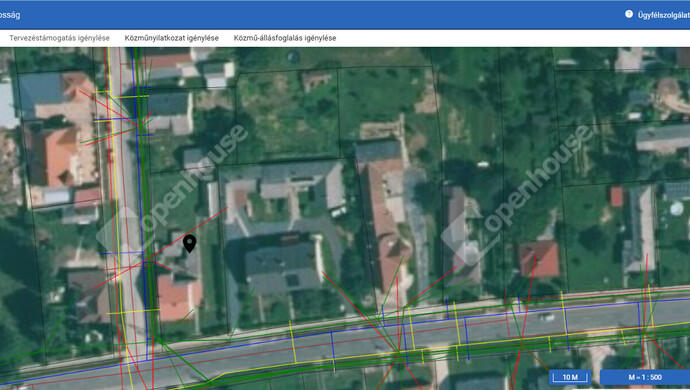Click the black location pin marker
The width and height of the screenshot is (690, 390).
coord(190,243)
